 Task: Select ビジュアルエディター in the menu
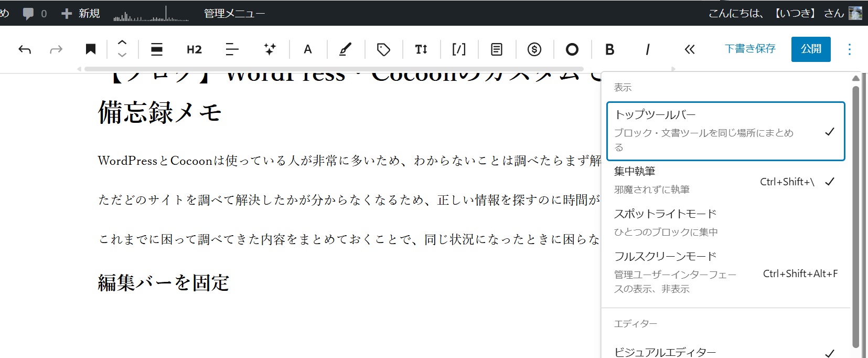[x=726, y=352]
